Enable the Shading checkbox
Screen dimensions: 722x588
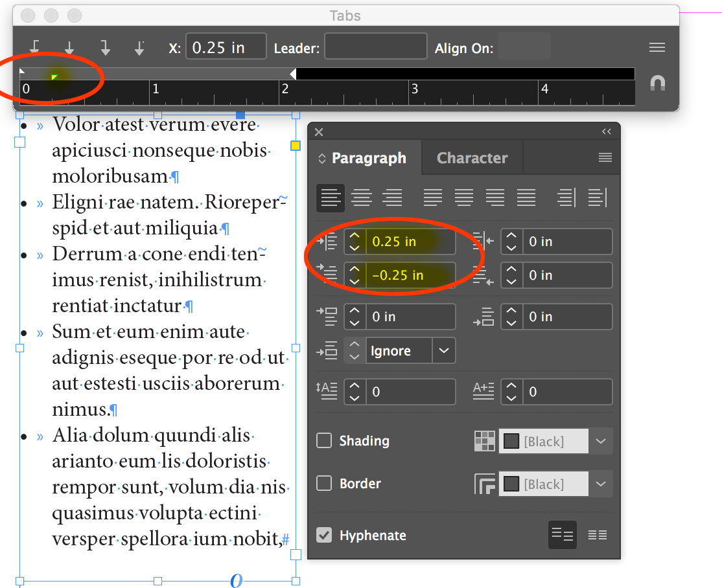pos(324,440)
